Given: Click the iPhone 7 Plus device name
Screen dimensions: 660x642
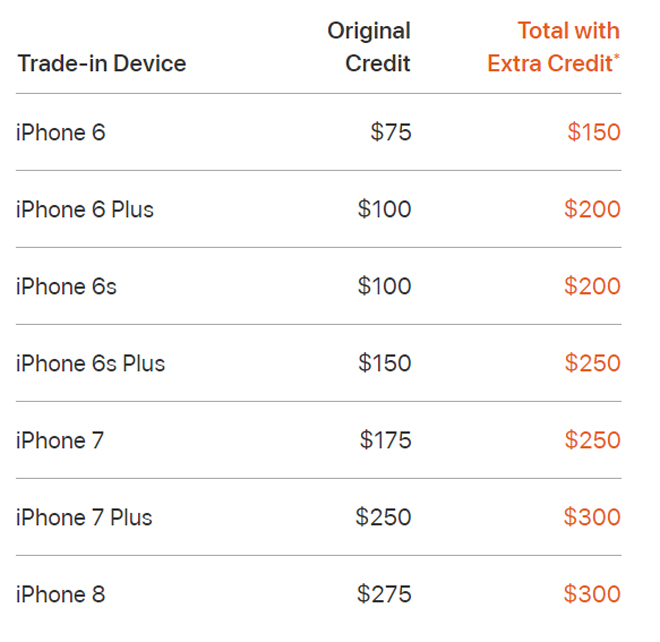Looking at the screenshot, I should (x=85, y=517).
